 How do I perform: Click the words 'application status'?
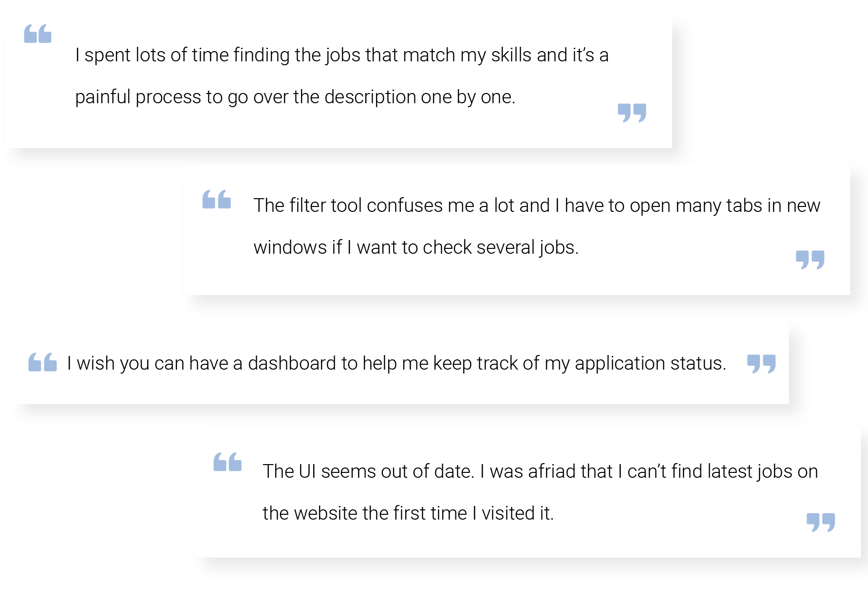[650, 363]
